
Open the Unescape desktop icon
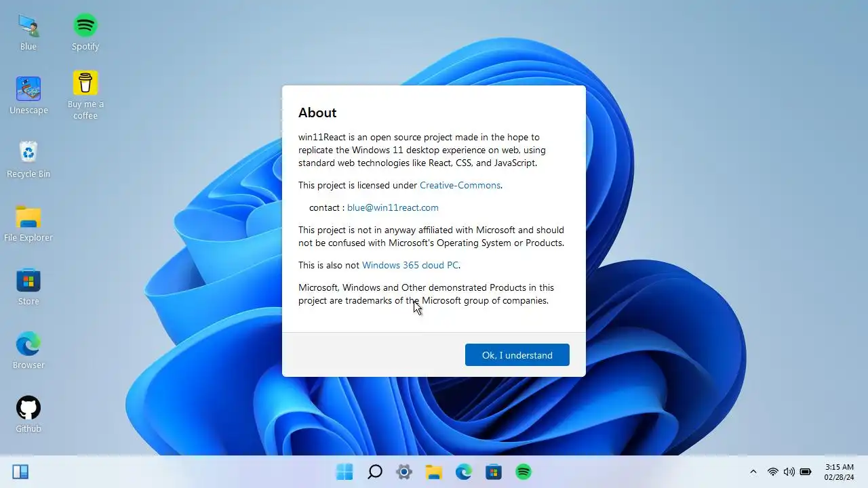28,96
